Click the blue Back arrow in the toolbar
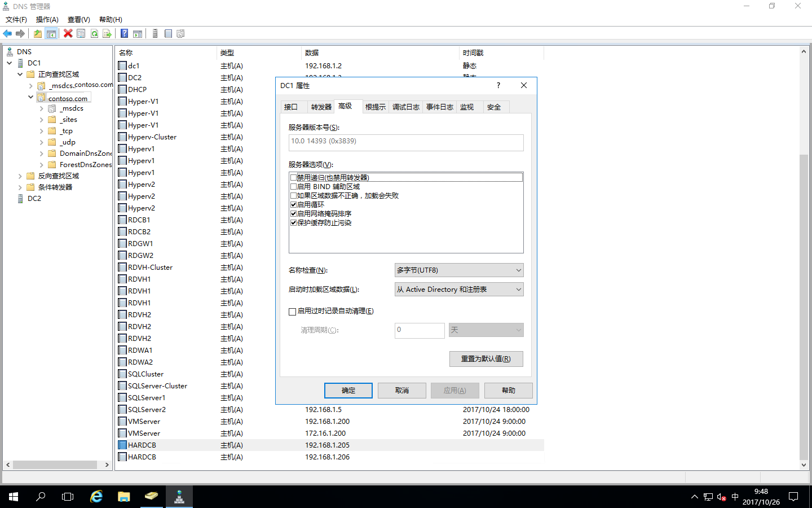 7,34
